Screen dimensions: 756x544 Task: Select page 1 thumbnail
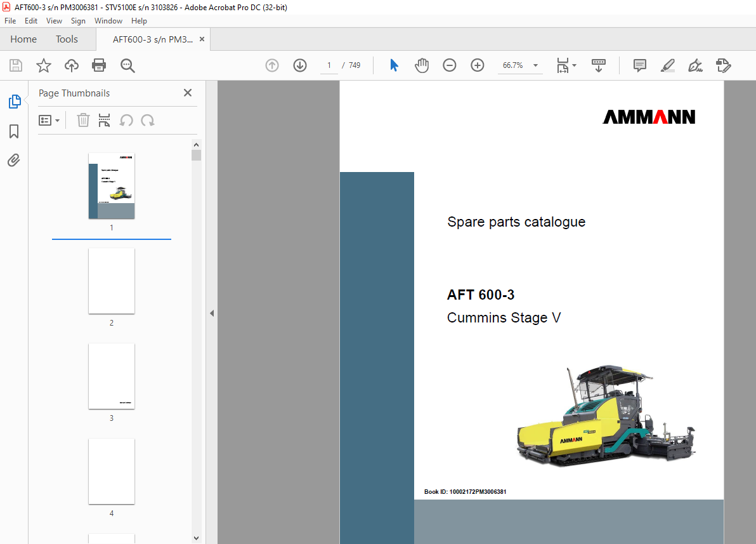112,186
